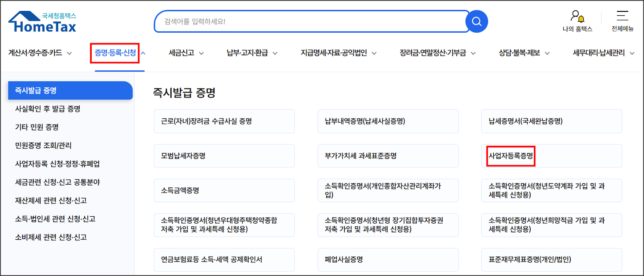This screenshot has width=644, height=276.
Task: Open 사업자등록 신청·정정·휴폐업 sidebar item
Action: pyautogui.click(x=57, y=164)
